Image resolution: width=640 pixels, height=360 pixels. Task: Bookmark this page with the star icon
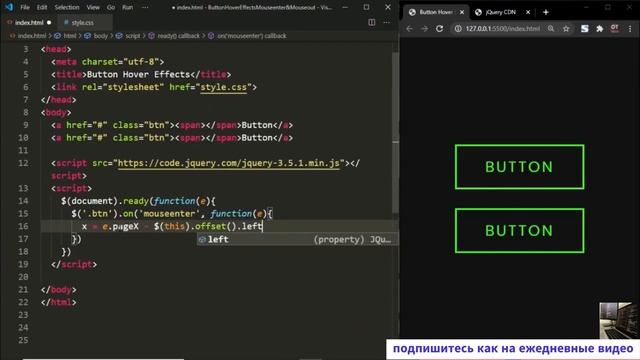point(566,29)
